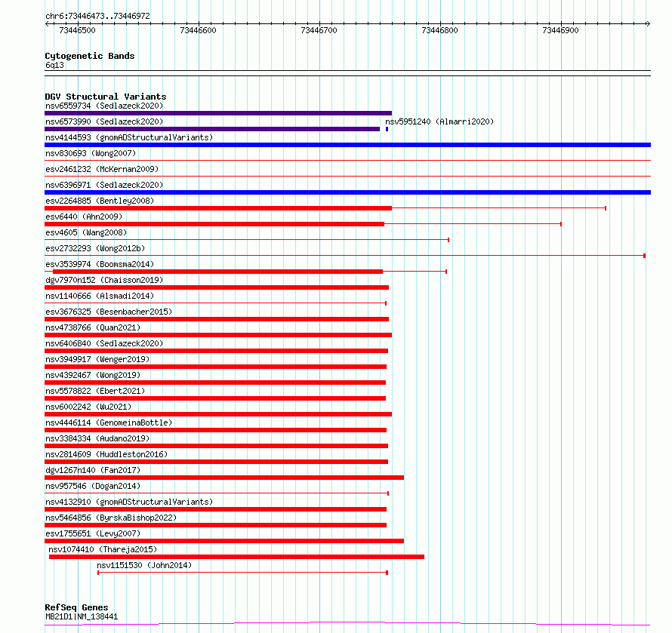Open nsv5578822 (Ebert2021) label
Image resolution: width=672 pixels, height=633 pixels.
point(95,391)
